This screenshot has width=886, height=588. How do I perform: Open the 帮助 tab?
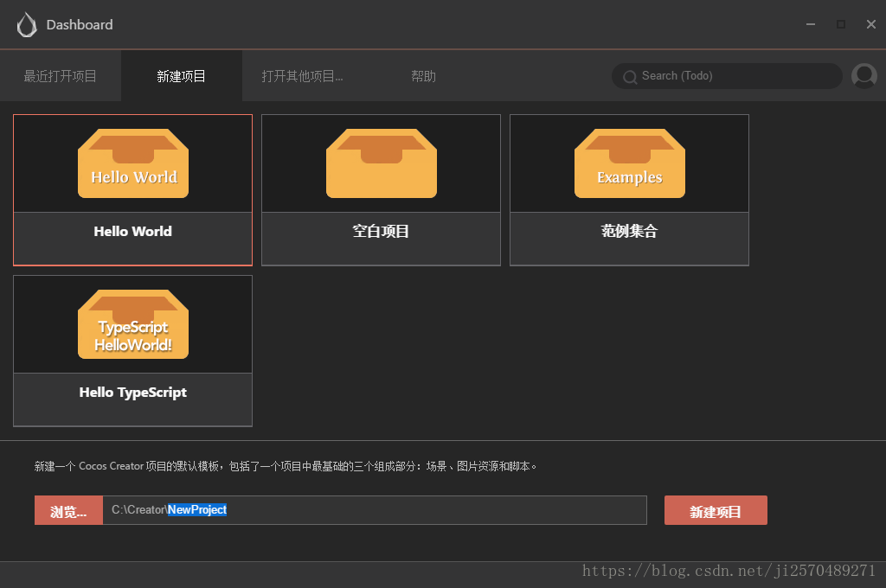click(423, 76)
